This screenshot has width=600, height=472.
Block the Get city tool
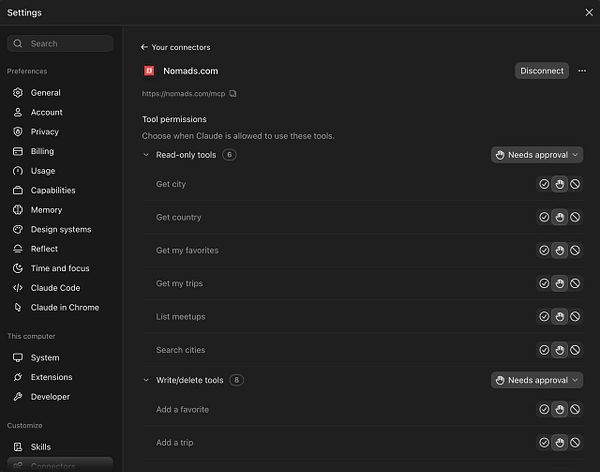(575, 184)
